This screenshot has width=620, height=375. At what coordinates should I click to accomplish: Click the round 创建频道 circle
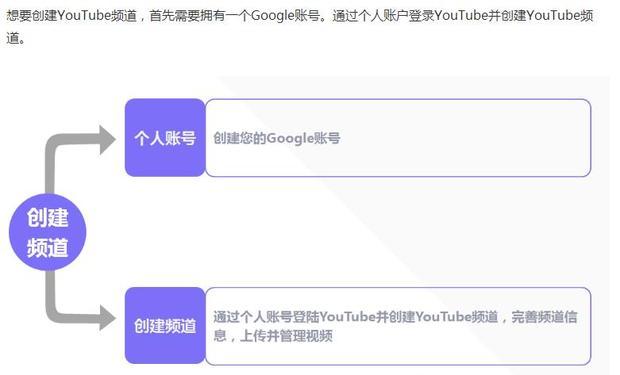47,232
